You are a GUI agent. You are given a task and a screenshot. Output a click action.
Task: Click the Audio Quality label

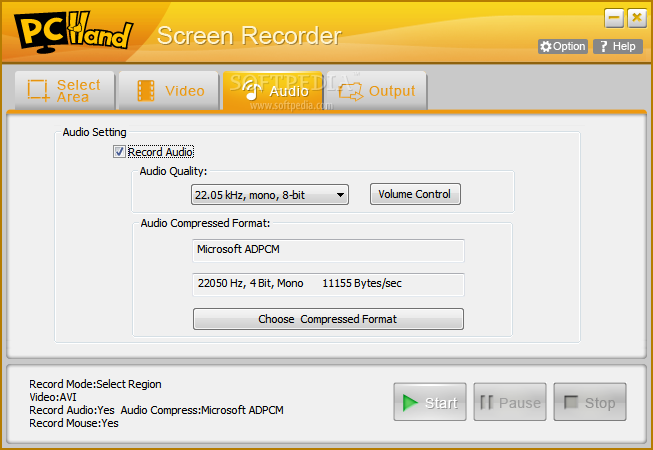click(173, 171)
